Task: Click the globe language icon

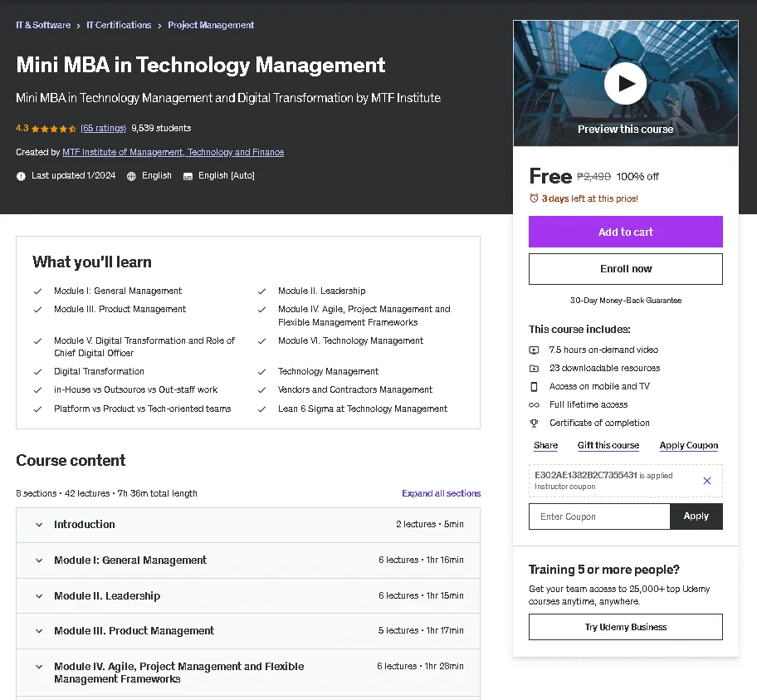Action: pos(131,176)
